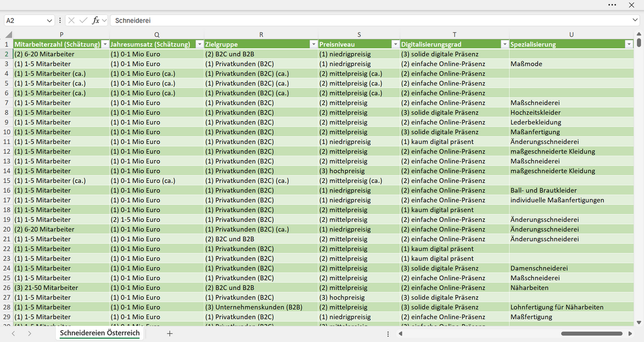
Task: Open the Name Box dropdown arrow
Action: (x=49, y=20)
